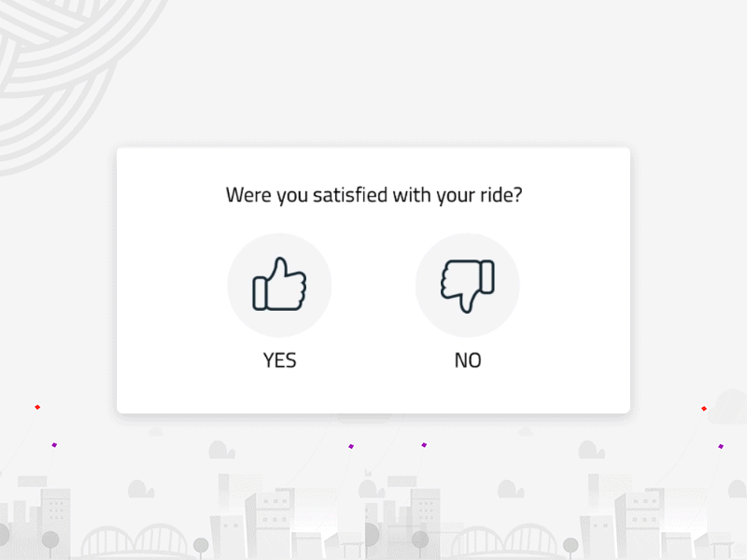Click the ride satisfaction question text

[373, 195]
